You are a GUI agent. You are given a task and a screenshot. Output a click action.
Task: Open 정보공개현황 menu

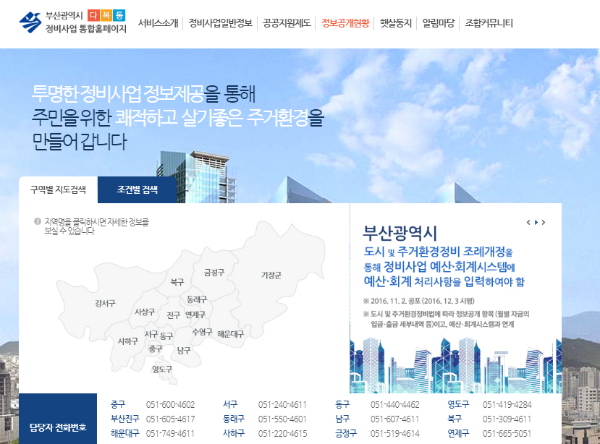[345, 23]
